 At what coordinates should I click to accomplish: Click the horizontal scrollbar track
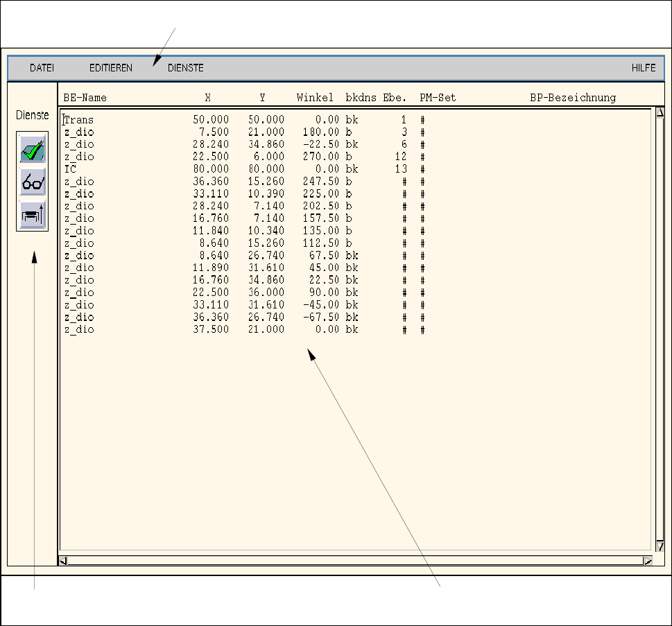click(x=354, y=561)
